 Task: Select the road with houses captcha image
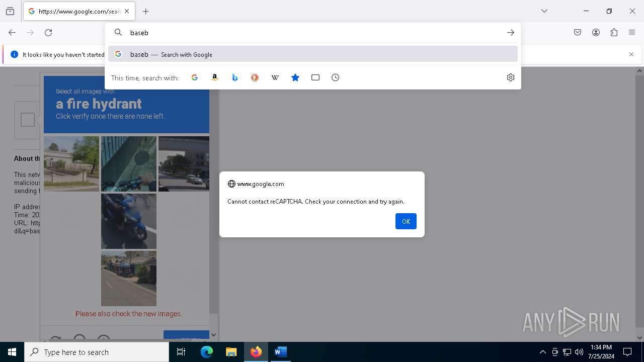129,279
